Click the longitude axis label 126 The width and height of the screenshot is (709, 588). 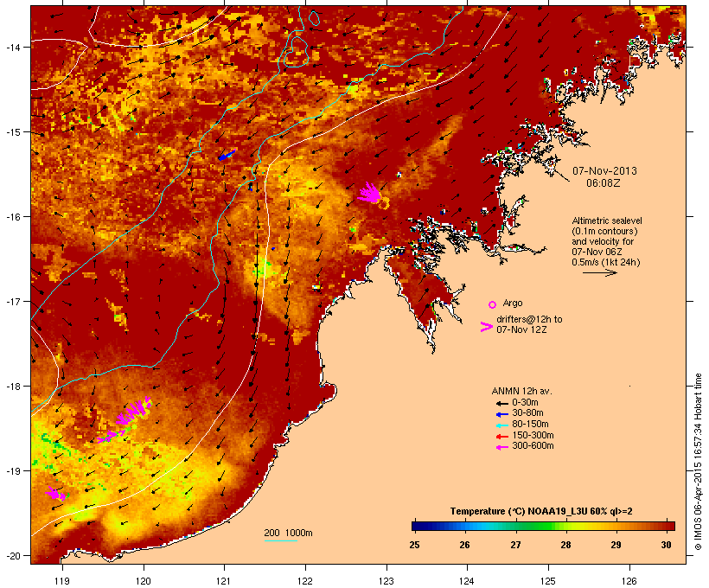coord(629,581)
